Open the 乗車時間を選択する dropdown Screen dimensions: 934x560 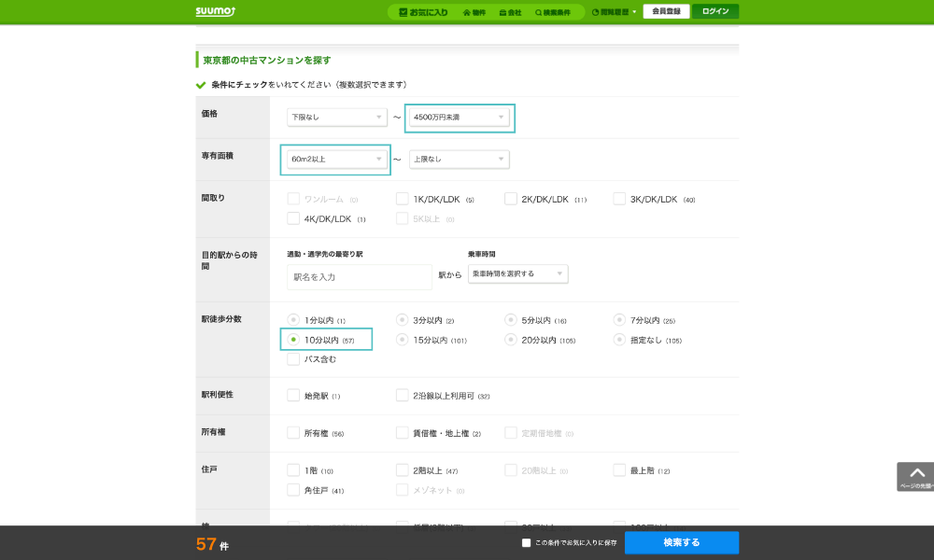click(x=517, y=273)
